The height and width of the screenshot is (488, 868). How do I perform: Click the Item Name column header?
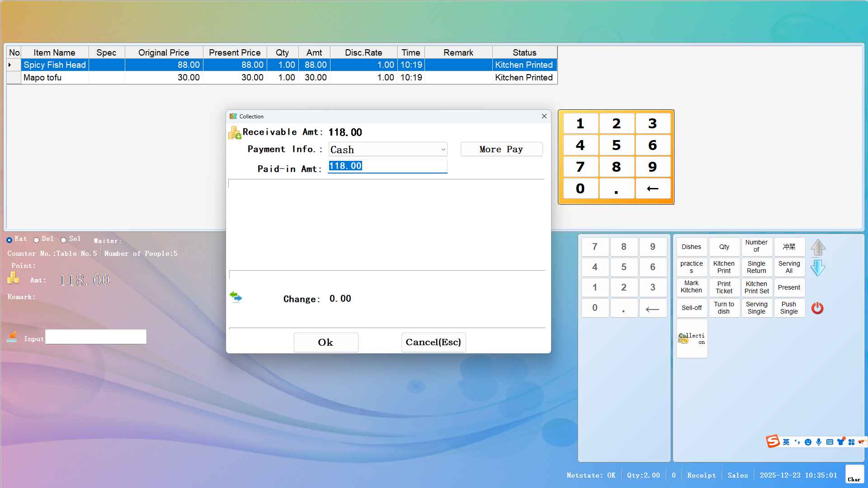click(x=54, y=52)
